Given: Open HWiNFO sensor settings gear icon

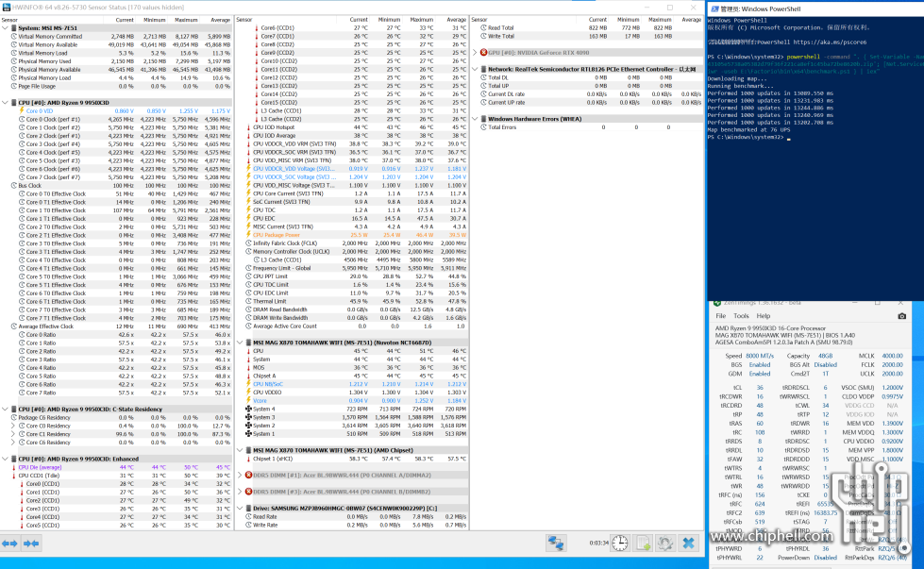Looking at the screenshot, I should pos(665,544).
